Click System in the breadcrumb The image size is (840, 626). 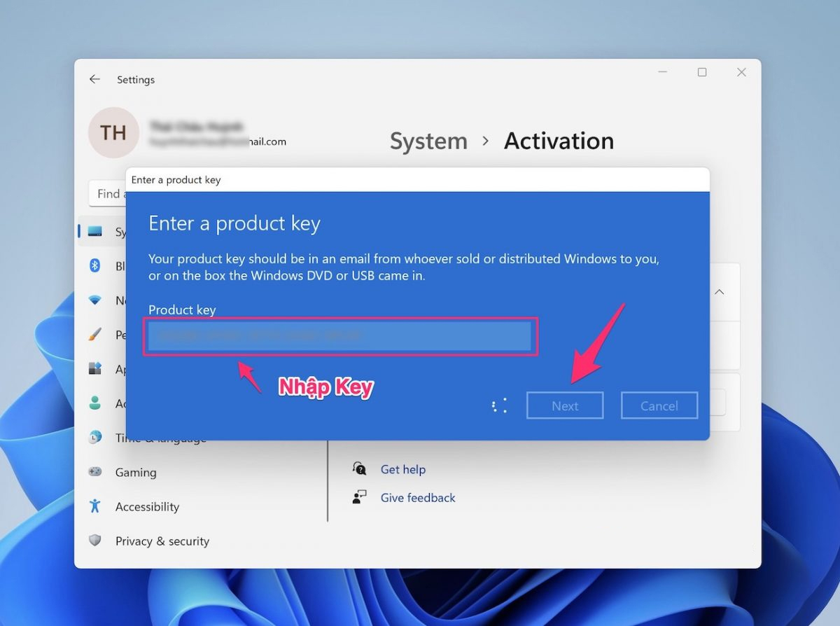point(428,141)
